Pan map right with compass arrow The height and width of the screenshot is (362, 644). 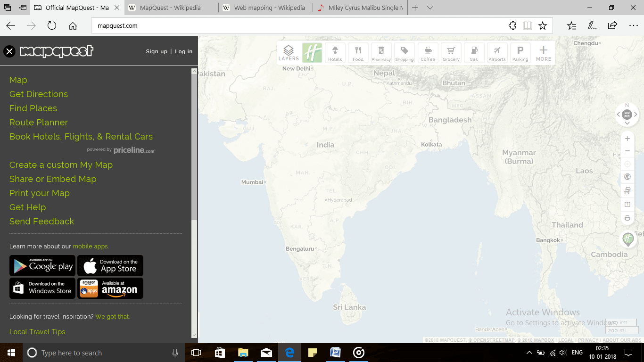point(636,115)
